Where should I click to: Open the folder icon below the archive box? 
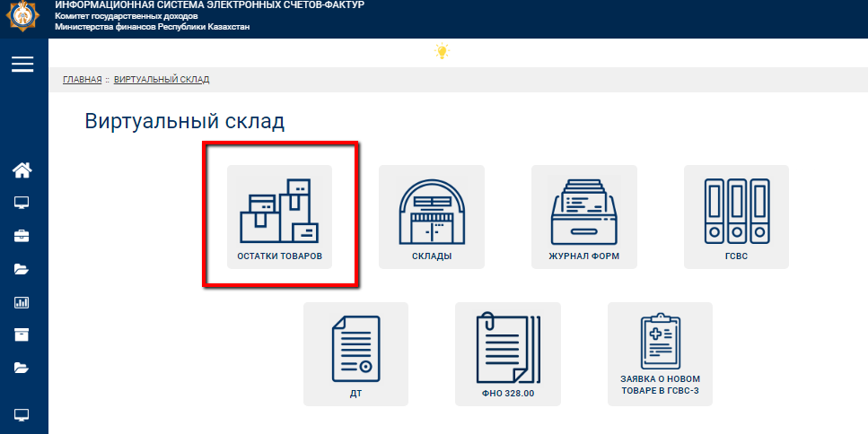pos(22,368)
